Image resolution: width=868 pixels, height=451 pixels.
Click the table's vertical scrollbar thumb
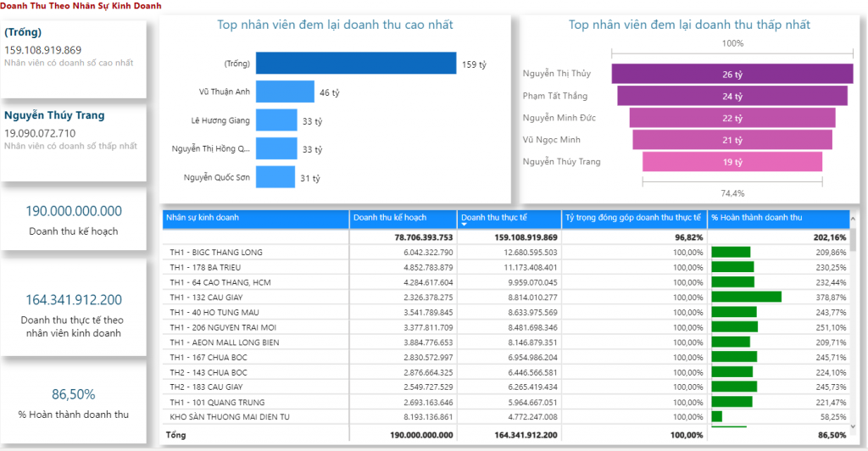tap(853, 239)
